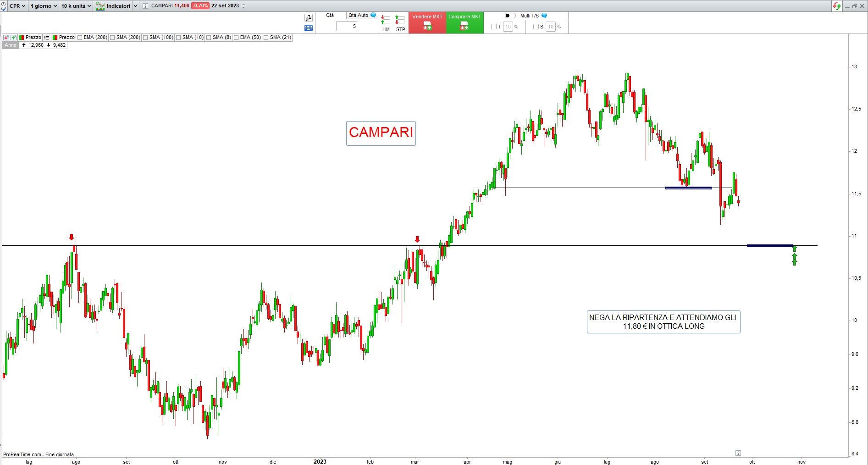Click the red-green trading refresh arrows icon
This screenshot has width=868, height=465.
(837, 6)
